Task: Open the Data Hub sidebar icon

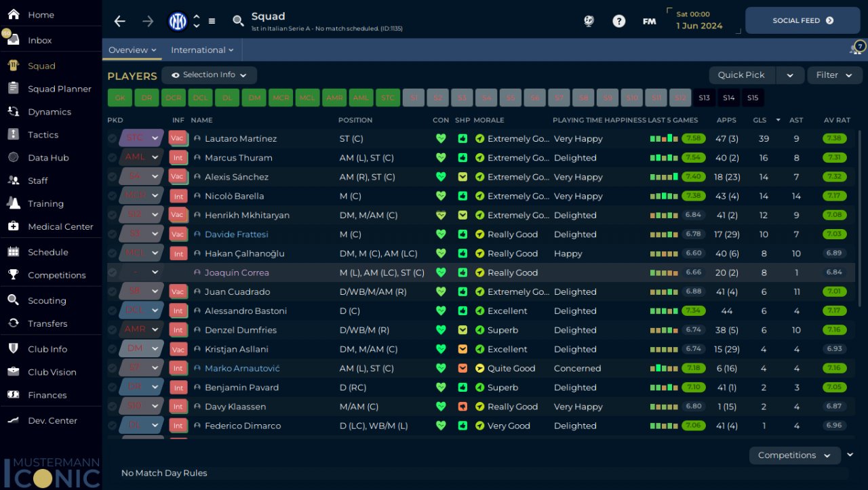Action: (x=14, y=157)
